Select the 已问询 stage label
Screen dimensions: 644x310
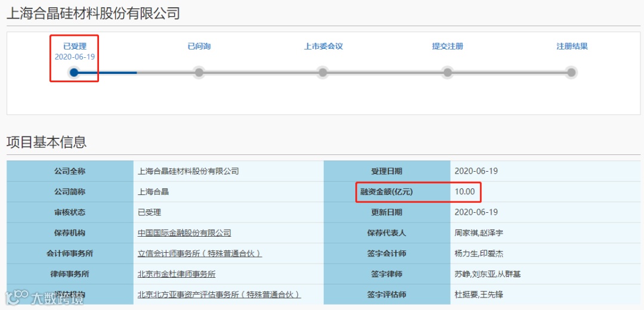pyautogui.click(x=199, y=46)
